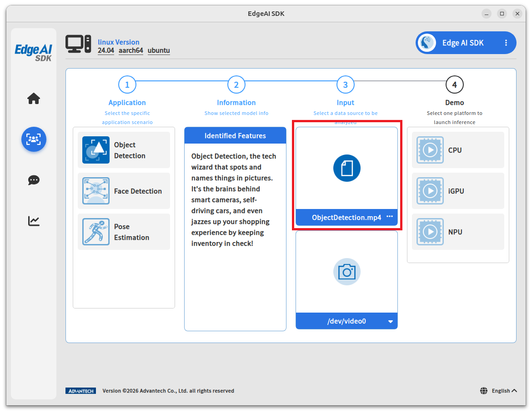Click the ubuntu OS text

(159, 50)
